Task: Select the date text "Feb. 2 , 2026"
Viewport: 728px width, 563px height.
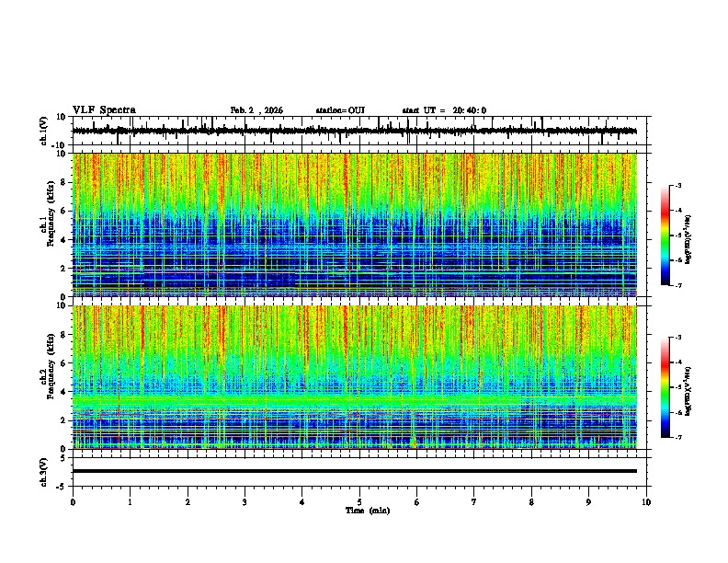Action: tap(256, 110)
